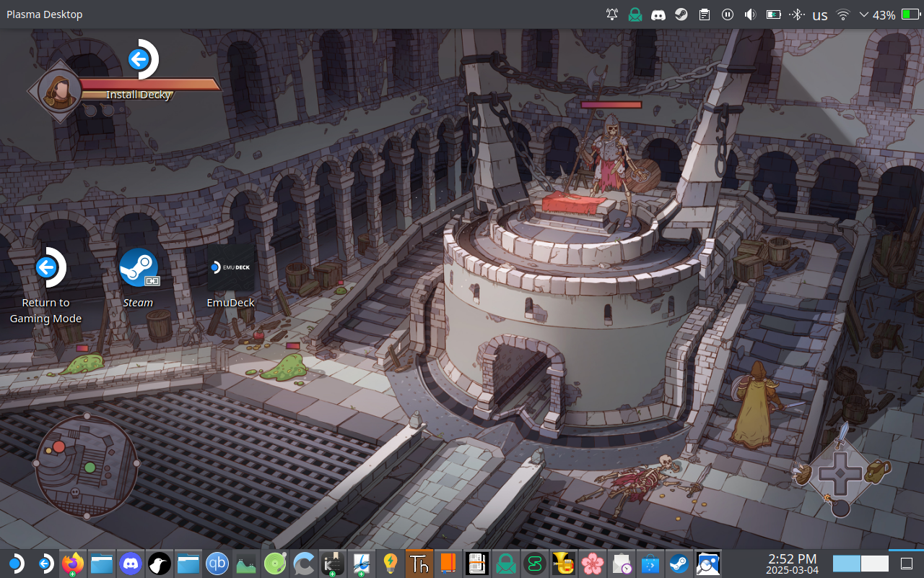The height and width of the screenshot is (578, 924).
Task: Open Discord from the bottom taskbar
Action: pyautogui.click(x=131, y=564)
